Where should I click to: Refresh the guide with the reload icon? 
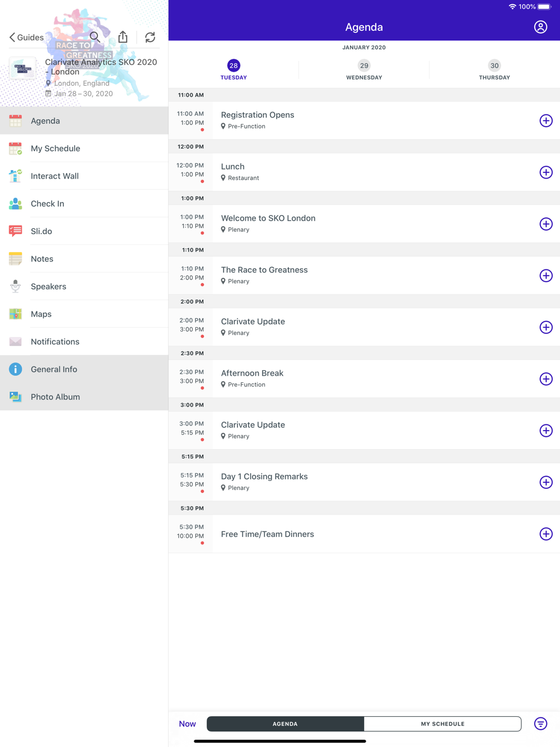[150, 37]
